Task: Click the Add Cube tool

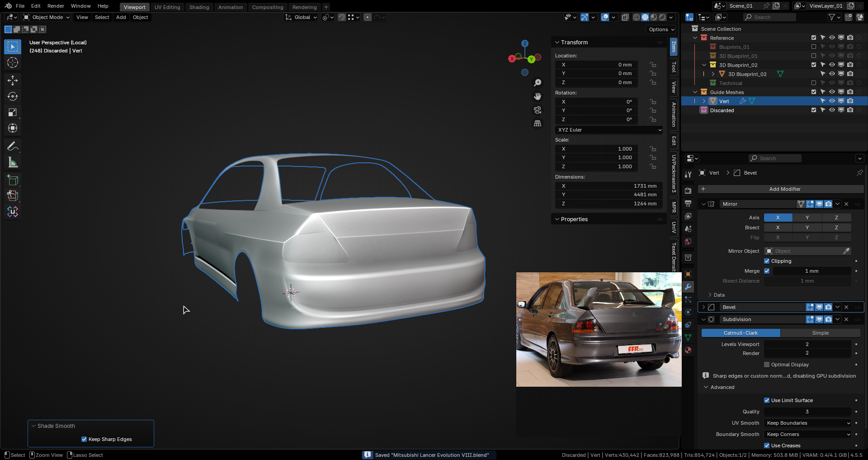Action: click(13, 180)
